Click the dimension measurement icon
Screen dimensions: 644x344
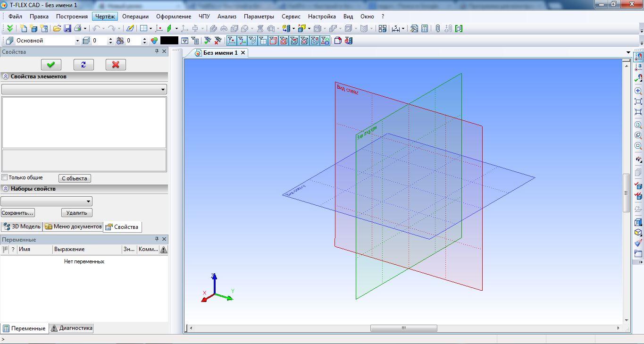pyautogui.click(x=396, y=28)
